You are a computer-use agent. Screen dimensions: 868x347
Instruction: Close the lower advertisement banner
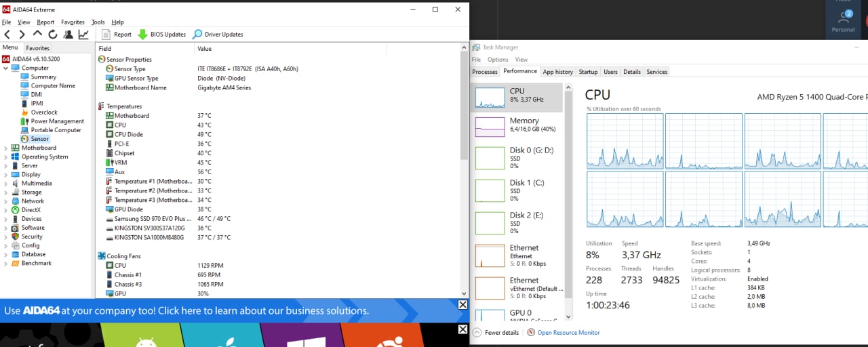(462, 329)
